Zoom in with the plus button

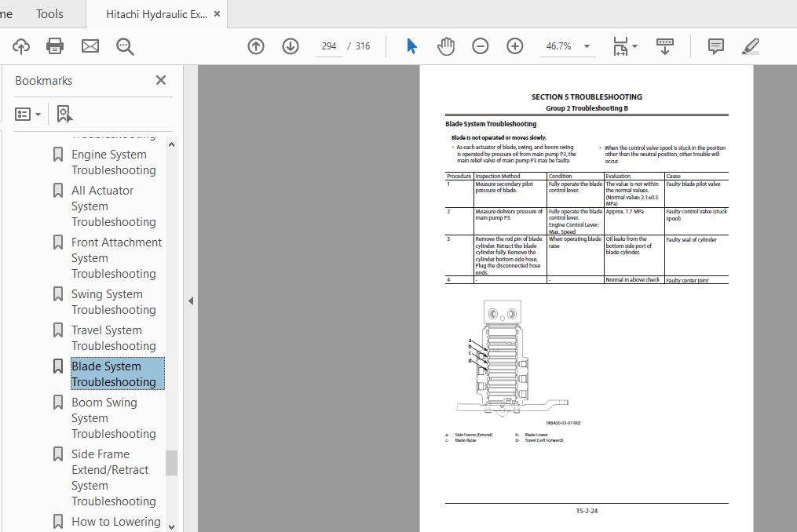[515, 46]
